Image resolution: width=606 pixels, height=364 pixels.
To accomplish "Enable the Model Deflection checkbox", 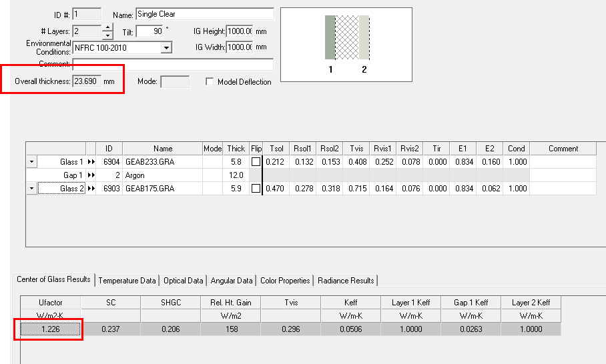I will pyautogui.click(x=210, y=82).
